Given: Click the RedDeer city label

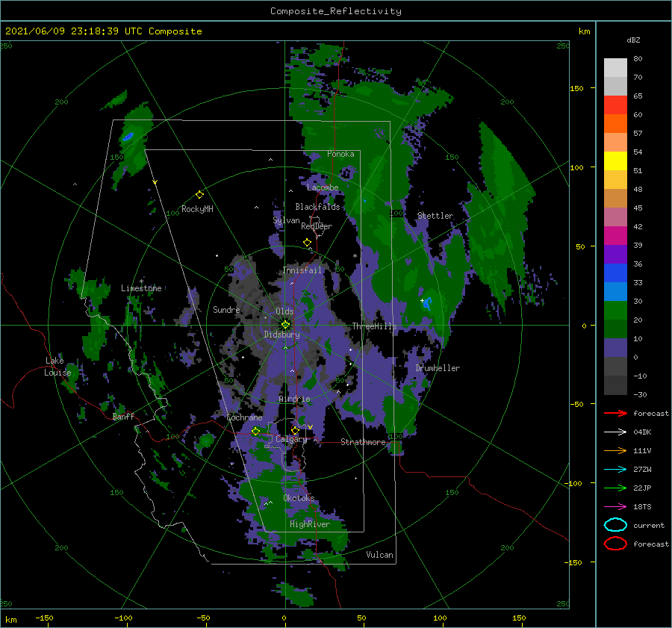Looking at the screenshot, I should pos(317,226).
